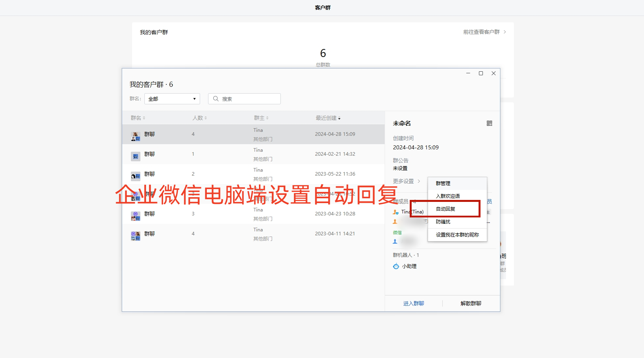The image size is (644, 358).
Task: Sort by 最近创建 column header
Action: click(x=328, y=118)
